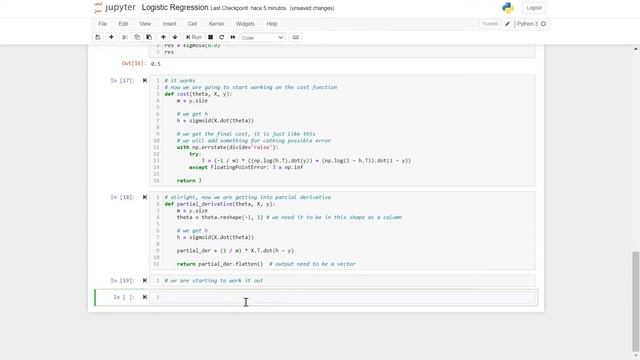Click the cost function definition line

coord(198,94)
